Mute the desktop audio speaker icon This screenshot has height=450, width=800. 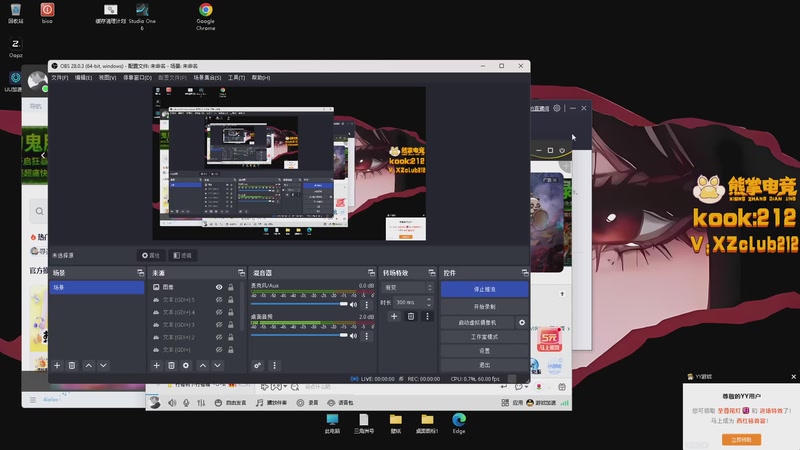pyautogui.click(x=354, y=336)
